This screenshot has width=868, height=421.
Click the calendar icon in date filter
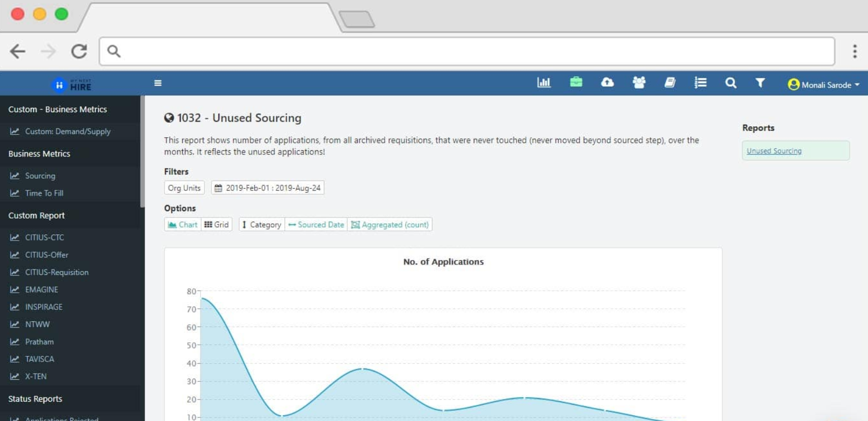218,188
